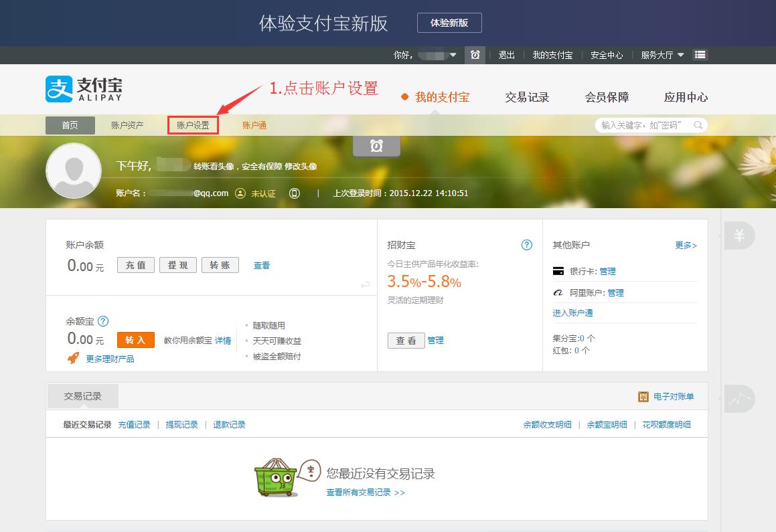This screenshot has height=532, width=776.
Task: Click the 管理 link under 招财宝
Action: coord(435,340)
